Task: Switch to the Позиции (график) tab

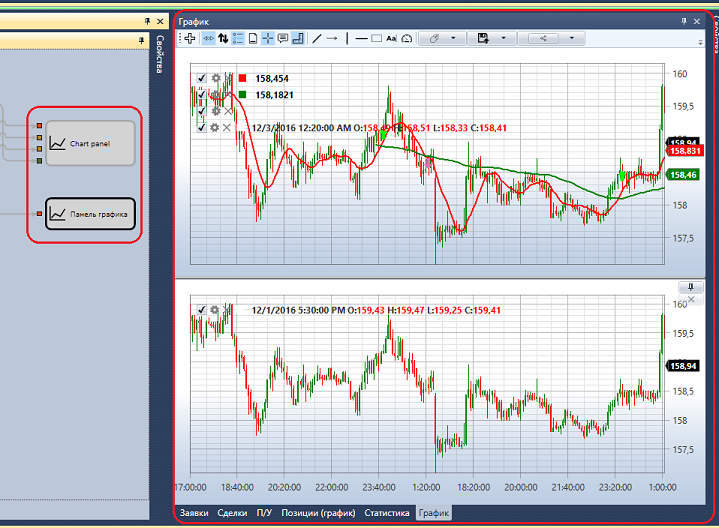Action: tap(318, 513)
